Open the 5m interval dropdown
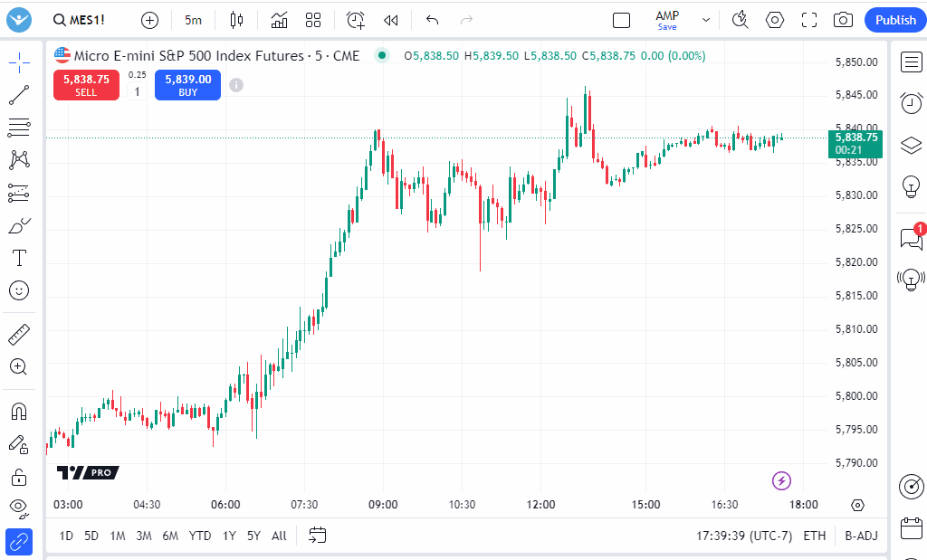Image resolution: width=927 pixels, height=560 pixels. [194, 20]
